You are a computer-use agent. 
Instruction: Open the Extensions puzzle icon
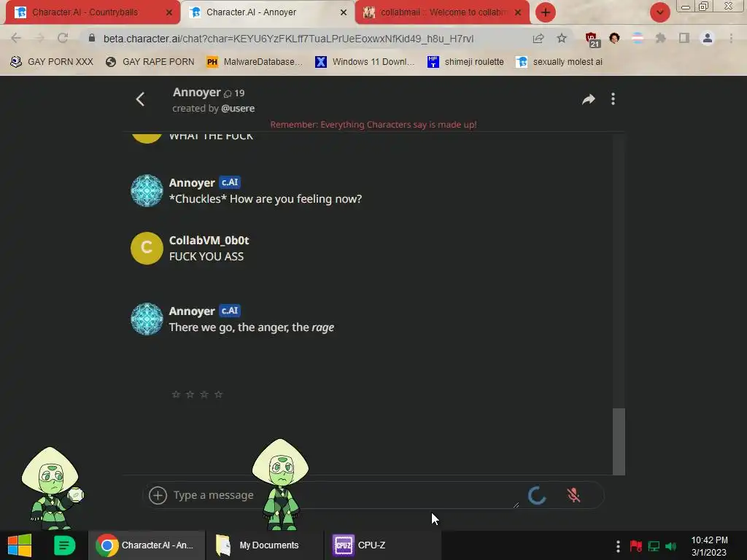[661, 38]
